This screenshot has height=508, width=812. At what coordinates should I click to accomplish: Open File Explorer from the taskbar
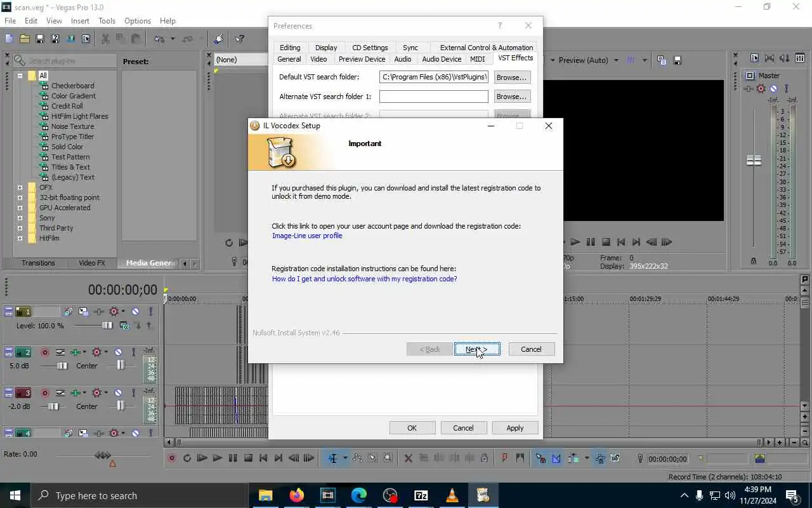pyautogui.click(x=265, y=495)
